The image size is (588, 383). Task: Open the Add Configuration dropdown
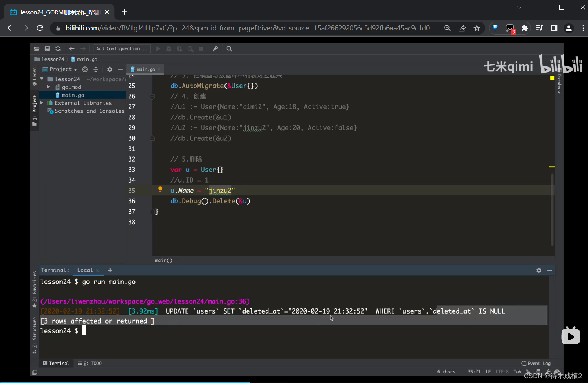[x=122, y=48]
